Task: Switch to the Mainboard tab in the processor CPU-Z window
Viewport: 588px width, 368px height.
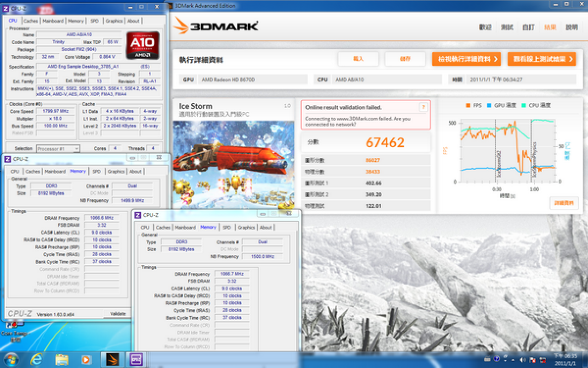Action: click(53, 21)
